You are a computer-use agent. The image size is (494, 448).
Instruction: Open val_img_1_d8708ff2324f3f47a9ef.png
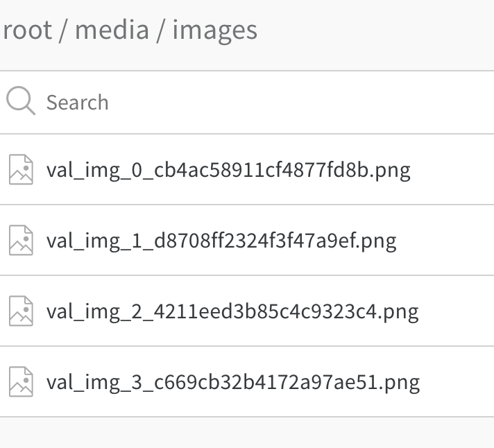pyautogui.click(x=221, y=241)
